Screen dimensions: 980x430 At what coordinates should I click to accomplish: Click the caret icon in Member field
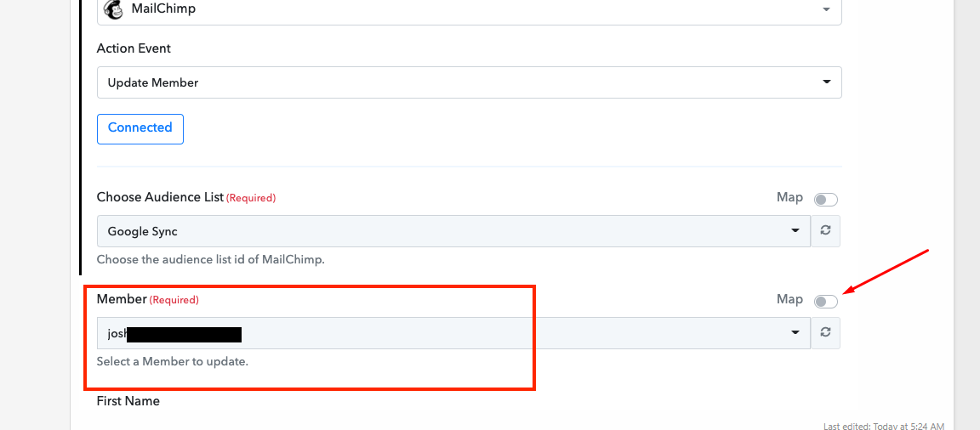tap(795, 332)
